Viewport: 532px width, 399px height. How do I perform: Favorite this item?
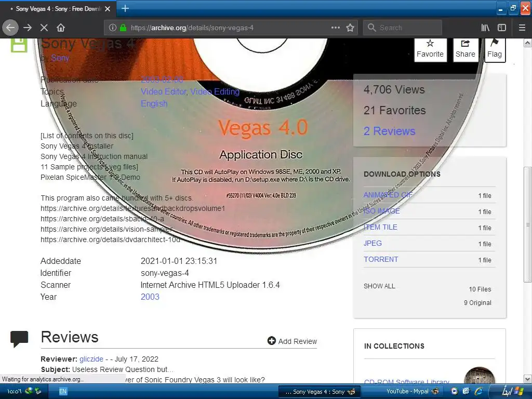[x=430, y=49]
